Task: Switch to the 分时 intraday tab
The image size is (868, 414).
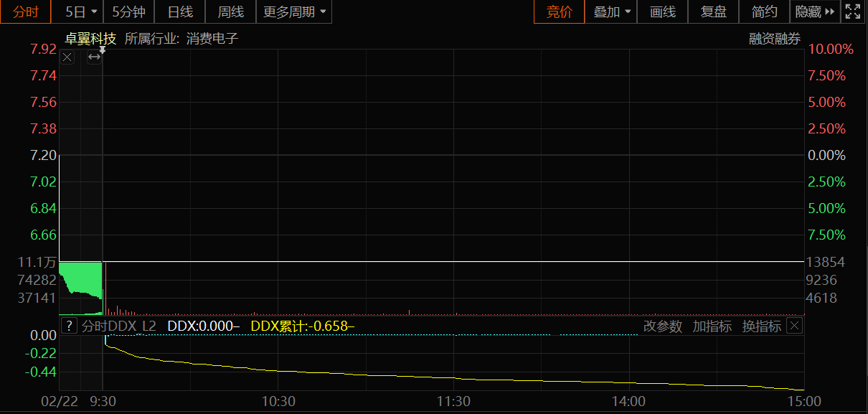Action: coord(26,12)
